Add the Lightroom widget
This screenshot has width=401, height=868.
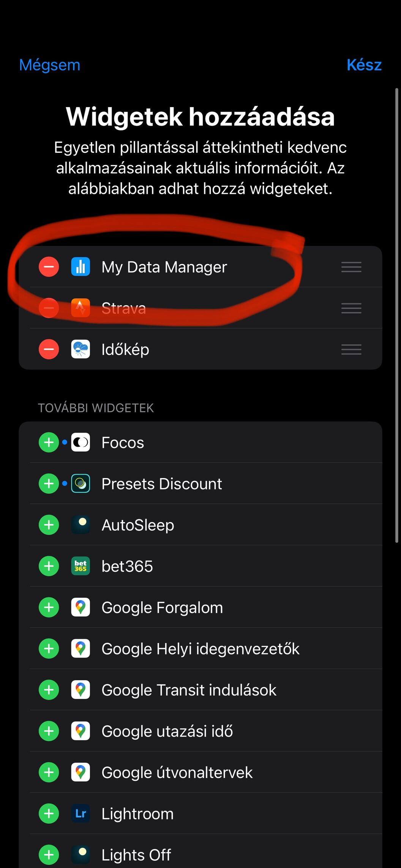click(x=49, y=814)
